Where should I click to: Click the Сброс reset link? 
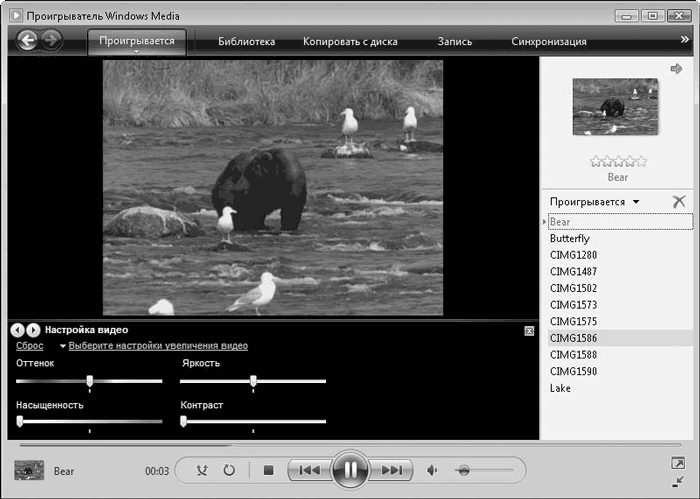30,346
